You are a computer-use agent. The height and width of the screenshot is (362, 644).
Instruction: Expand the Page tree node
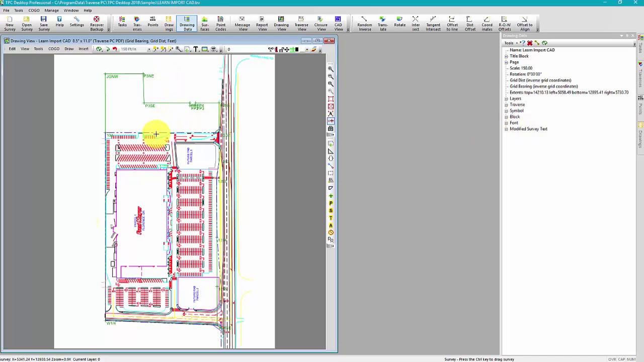point(506,62)
